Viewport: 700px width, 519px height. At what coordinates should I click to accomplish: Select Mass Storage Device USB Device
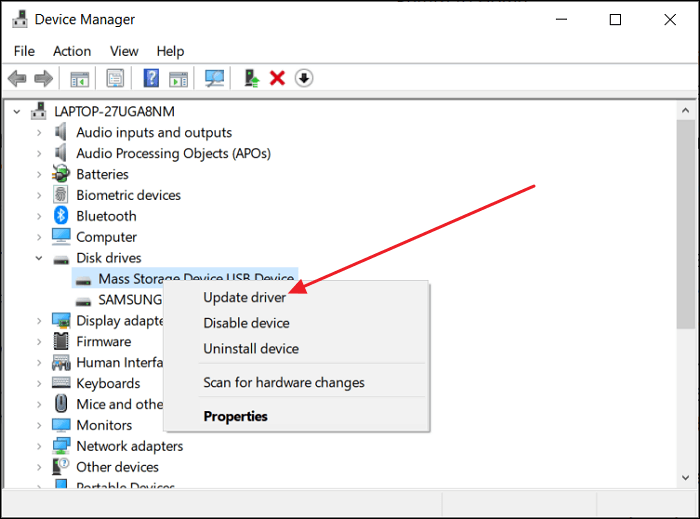click(195, 279)
